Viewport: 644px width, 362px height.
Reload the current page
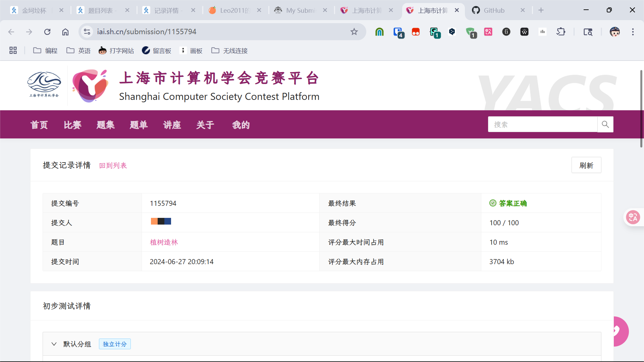(x=47, y=32)
